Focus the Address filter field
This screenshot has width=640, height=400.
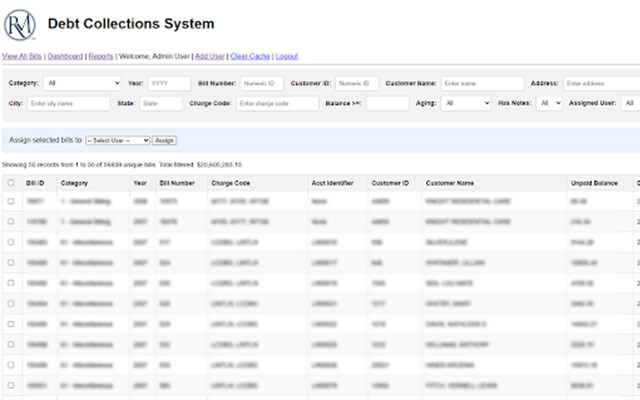click(602, 83)
